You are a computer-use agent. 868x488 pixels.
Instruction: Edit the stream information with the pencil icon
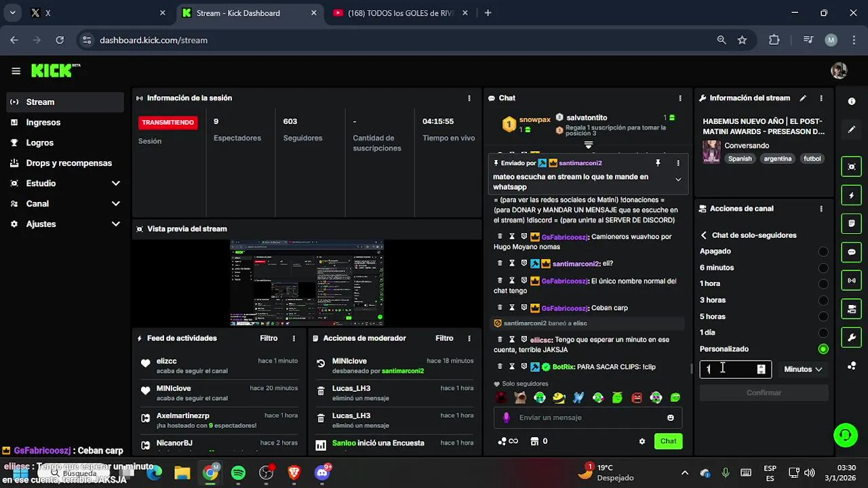click(803, 98)
